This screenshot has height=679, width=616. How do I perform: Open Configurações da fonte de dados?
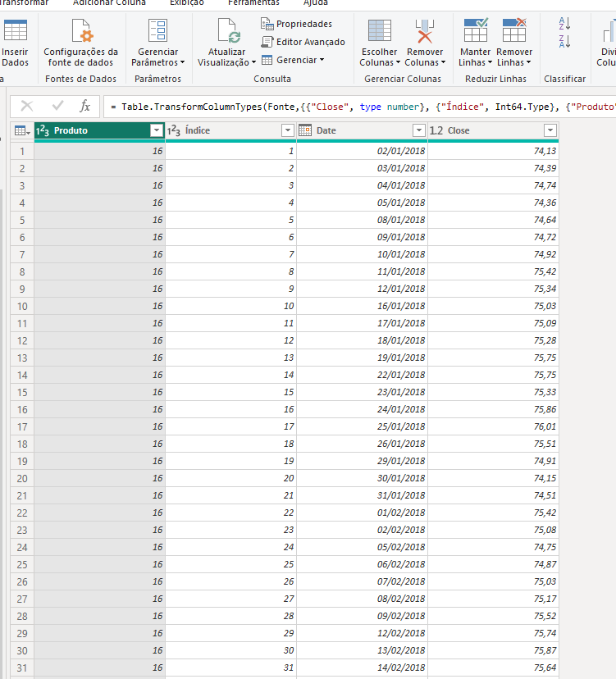pyautogui.click(x=80, y=43)
